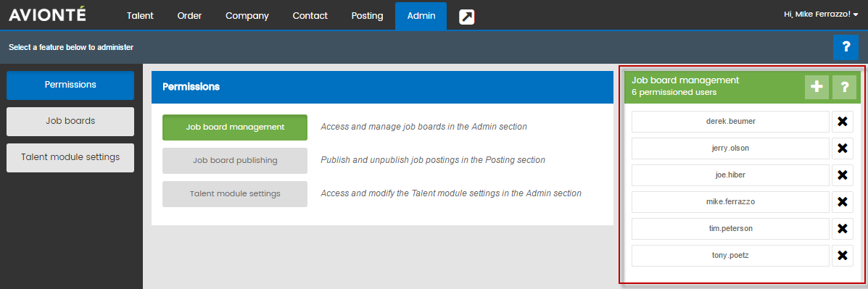
Task: Select Talent module settings in the sidebar
Action: [x=70, y=157]
